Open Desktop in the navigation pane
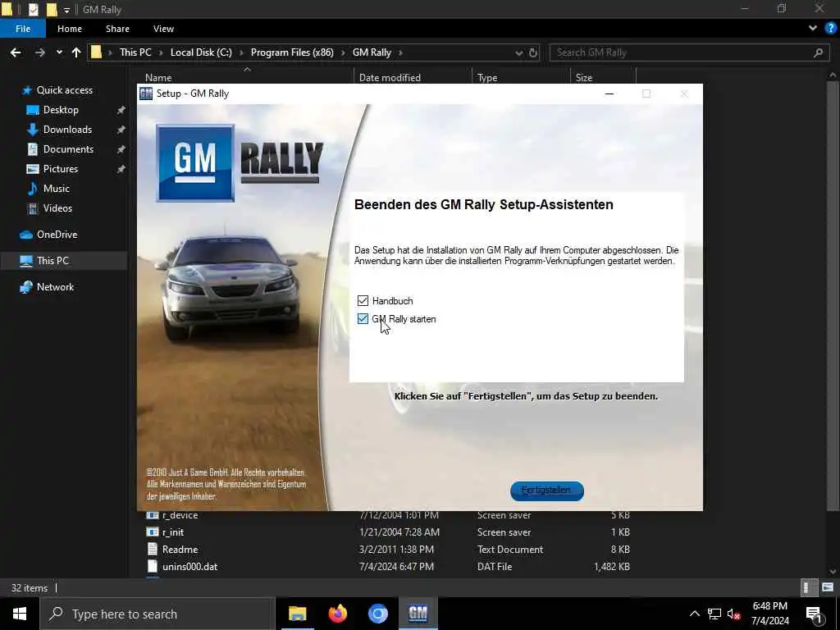The image size is (840, 630). [x=61, y=110]
